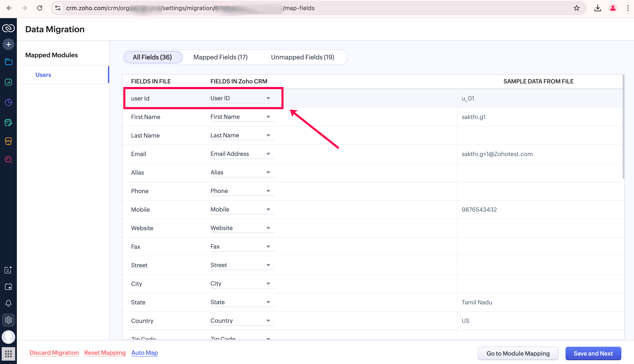Open the marketplace store icon in sidebar
Viewport: 634px width, 364px height.
coord(8,141)
